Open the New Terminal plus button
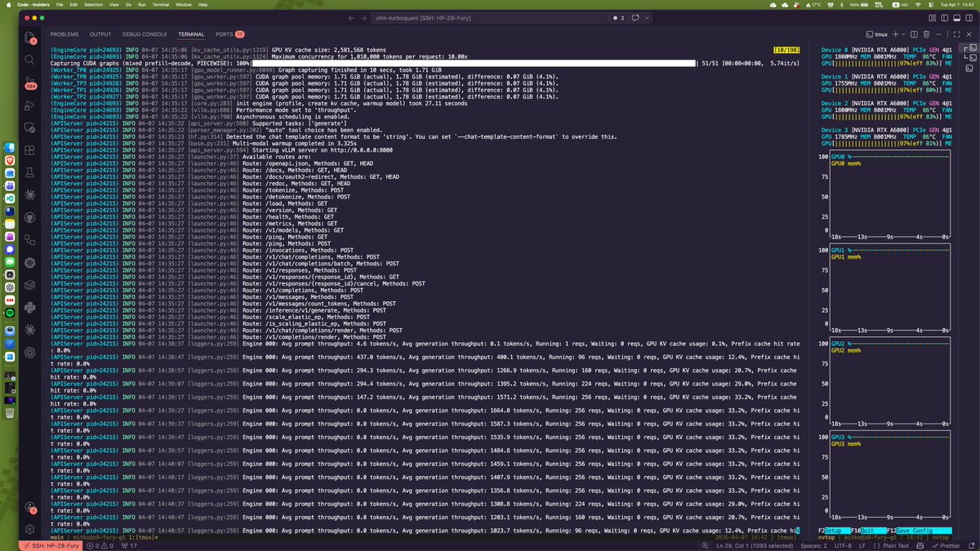 [895, 34]
